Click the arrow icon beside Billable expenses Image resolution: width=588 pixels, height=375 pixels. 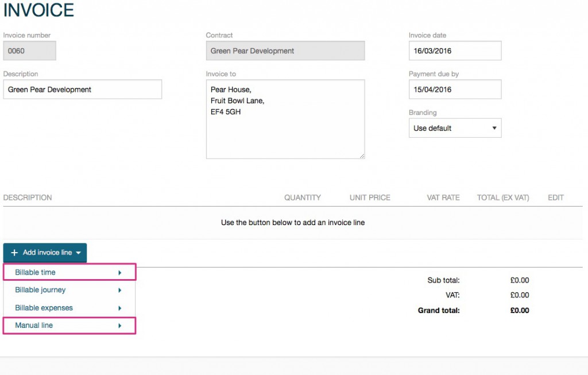pos(119,308)
